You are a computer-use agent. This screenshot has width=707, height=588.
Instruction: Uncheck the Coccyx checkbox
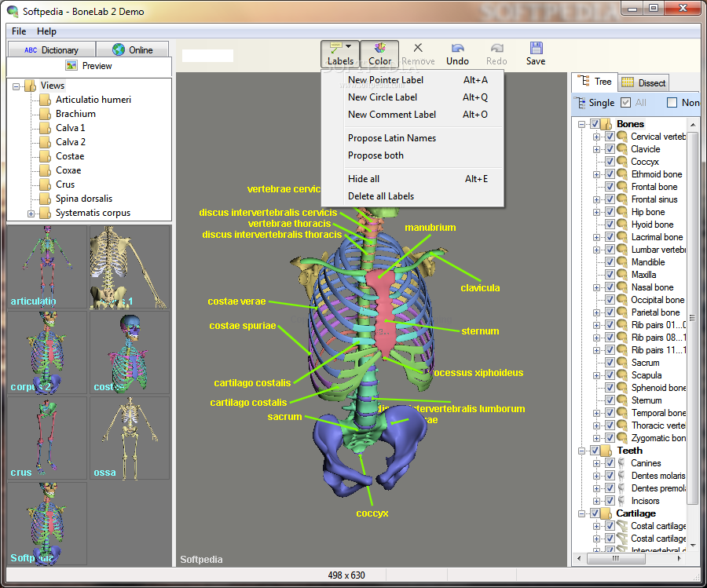(610, 161)
